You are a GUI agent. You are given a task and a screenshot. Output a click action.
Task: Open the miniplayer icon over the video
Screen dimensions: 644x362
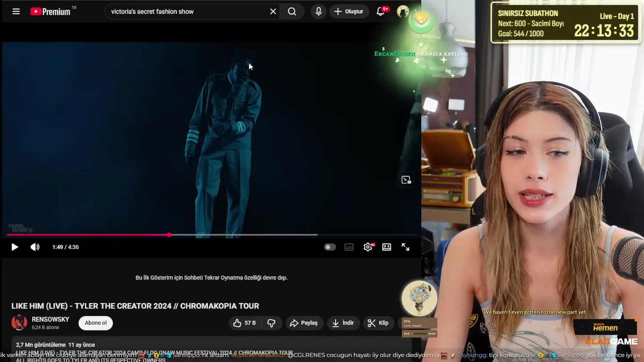406,180
